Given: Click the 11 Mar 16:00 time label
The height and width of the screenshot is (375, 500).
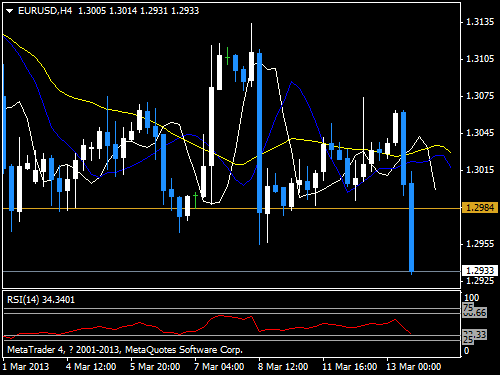Looking at the screenshot, I should point(350,367).
